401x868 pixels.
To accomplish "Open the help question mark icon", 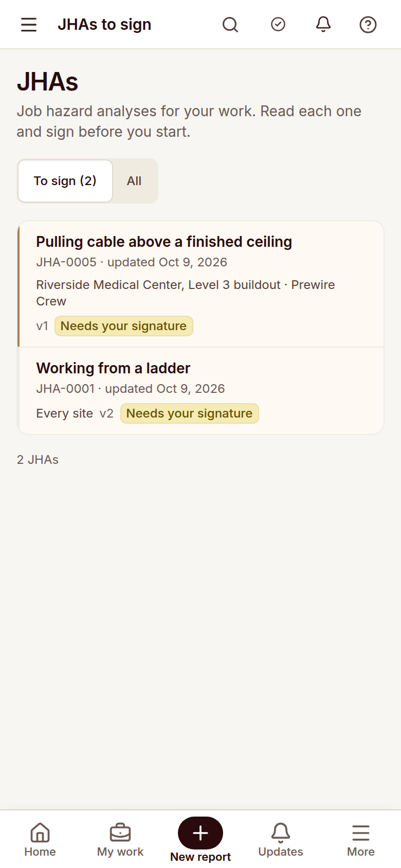I will point(368,25).
